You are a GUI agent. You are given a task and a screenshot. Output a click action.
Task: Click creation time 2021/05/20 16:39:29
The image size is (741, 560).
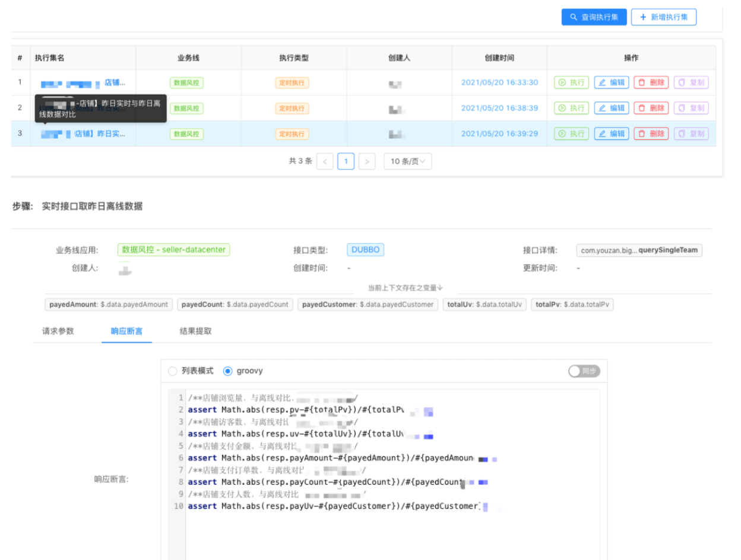[499, 133]
